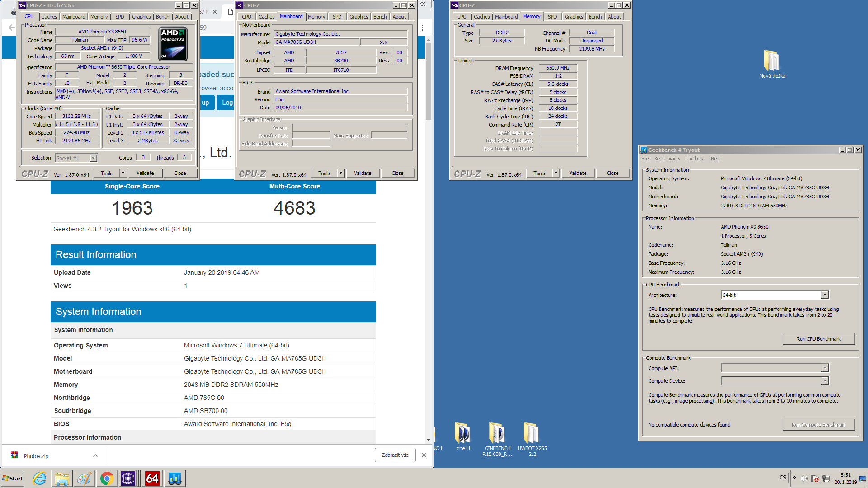Click Run CPU Benchmark button
Image resolution: width=868 pixels, height=488 pixels.
[818, 339]
